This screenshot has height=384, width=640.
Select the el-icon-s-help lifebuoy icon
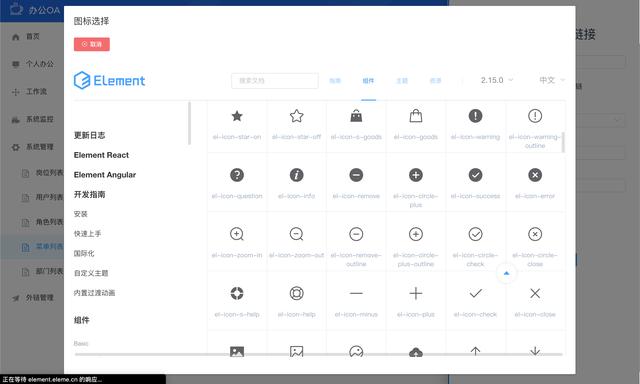237,293
